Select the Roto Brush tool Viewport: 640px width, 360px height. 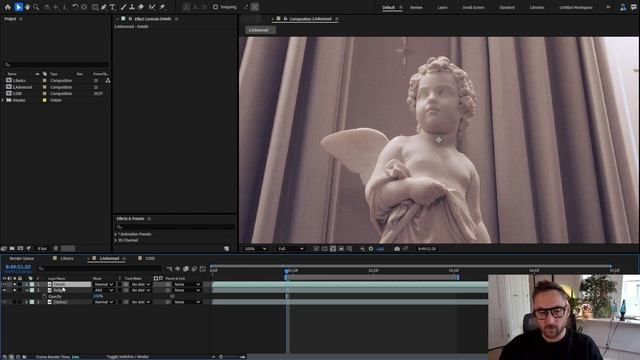[x=152, y=7]
